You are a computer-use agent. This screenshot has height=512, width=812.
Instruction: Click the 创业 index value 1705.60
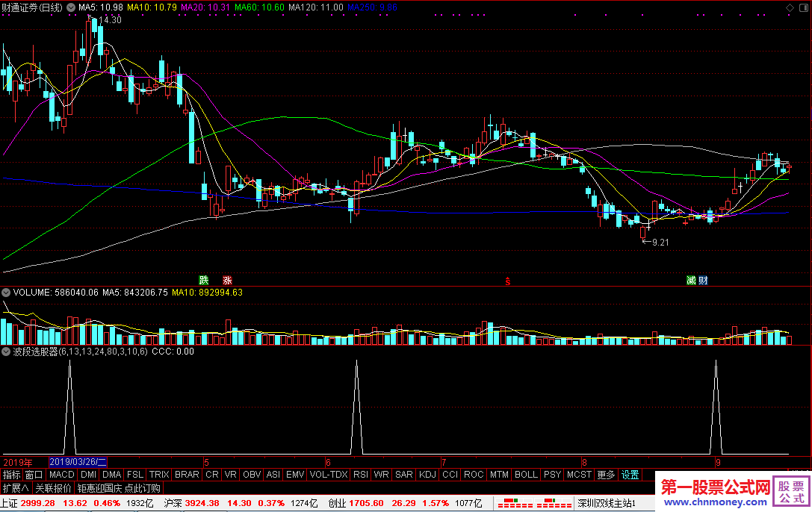[x=366, y=503]
